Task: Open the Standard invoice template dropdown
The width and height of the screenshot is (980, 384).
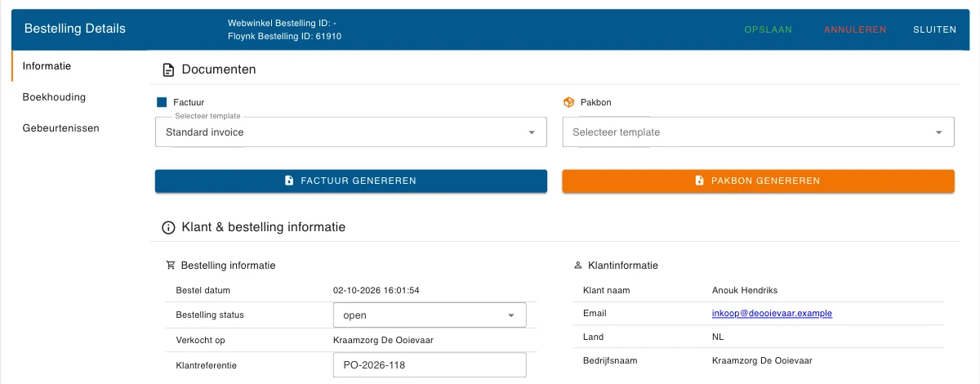Action: point(351,132)
